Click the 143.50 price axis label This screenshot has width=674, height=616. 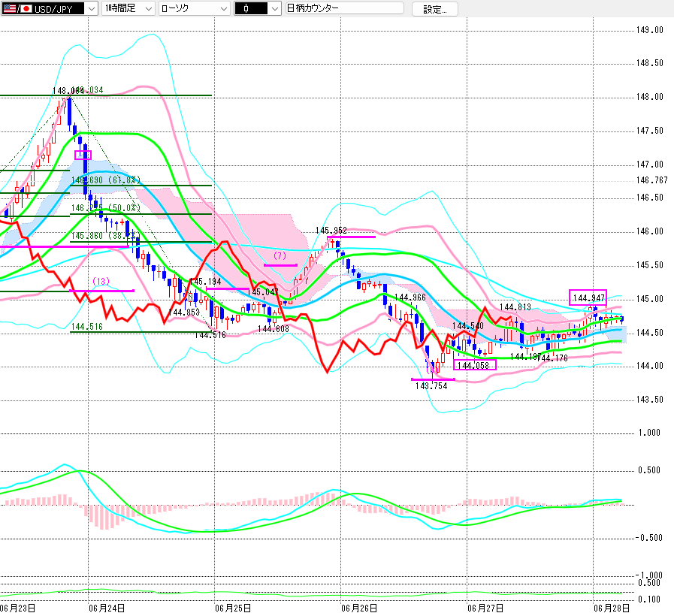pyautogui.click(x=650, y=400)
